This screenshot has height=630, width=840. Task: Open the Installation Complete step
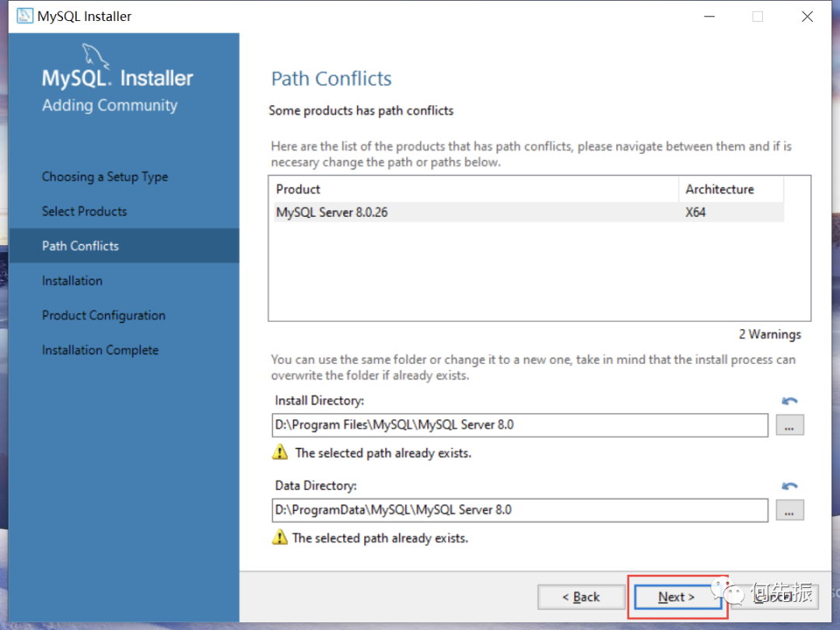tap(100, 350)
